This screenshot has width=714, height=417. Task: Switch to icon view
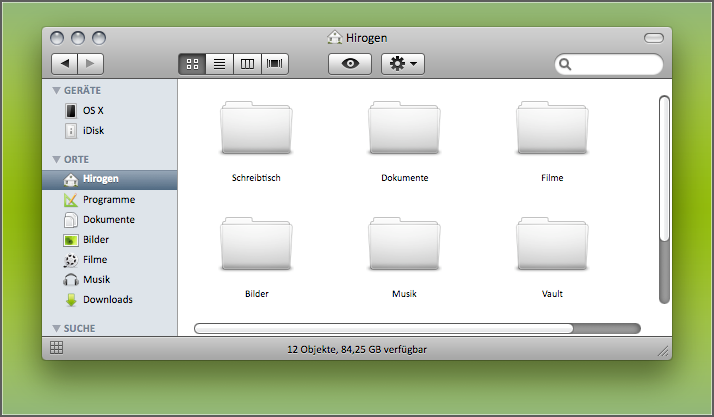[x=192, y=64]
